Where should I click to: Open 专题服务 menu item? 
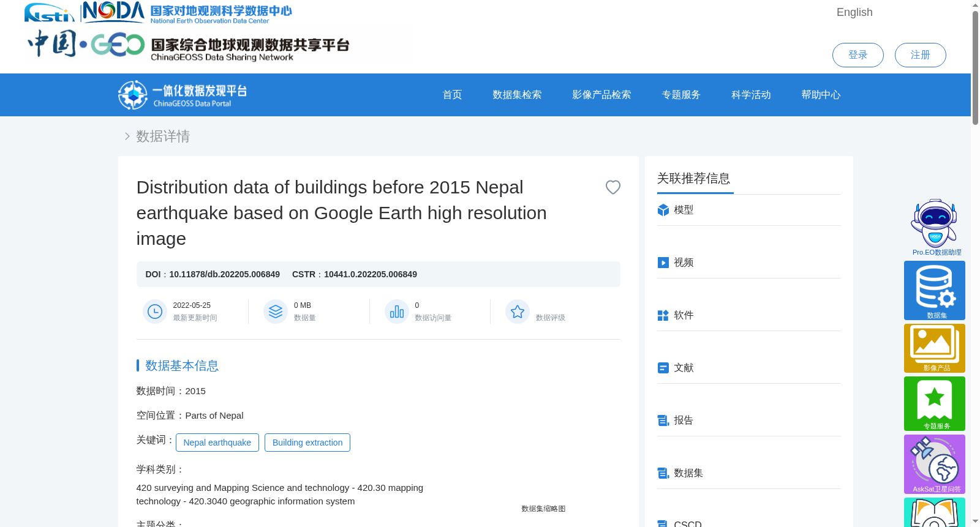pyautogui.click(x=681, y=95)
